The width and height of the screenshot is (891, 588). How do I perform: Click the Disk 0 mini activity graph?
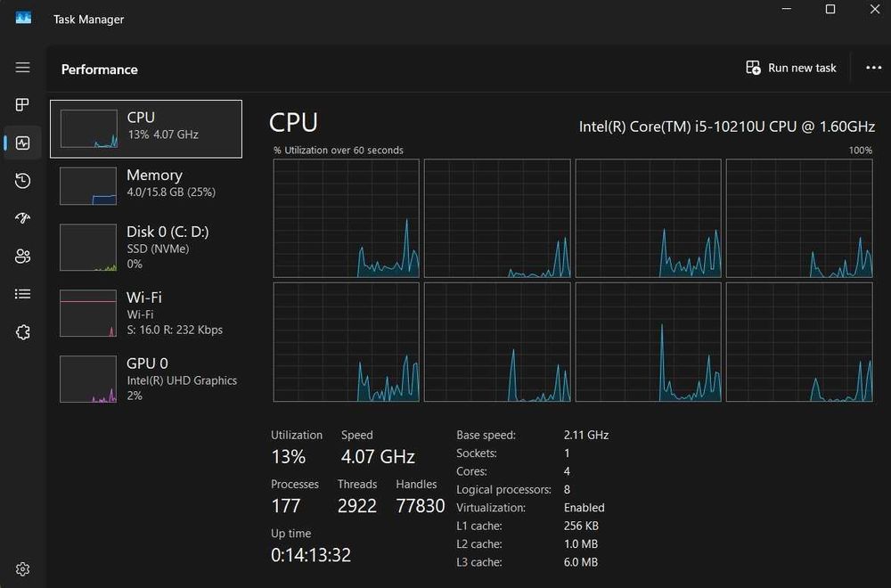coord(88,247)
